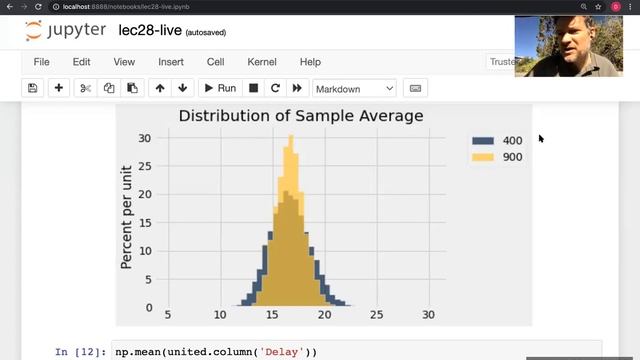Open the Kernel menu
640x360 pixels.
point(262,62)
